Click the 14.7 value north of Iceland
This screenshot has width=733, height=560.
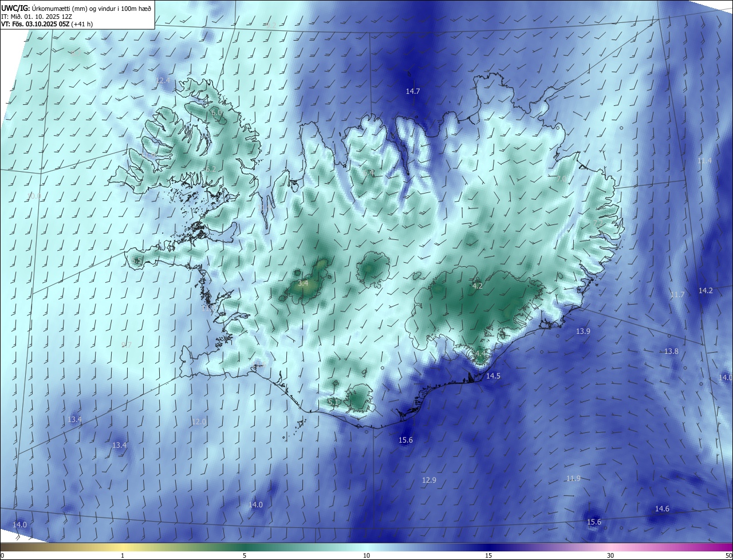click(413, 91)
